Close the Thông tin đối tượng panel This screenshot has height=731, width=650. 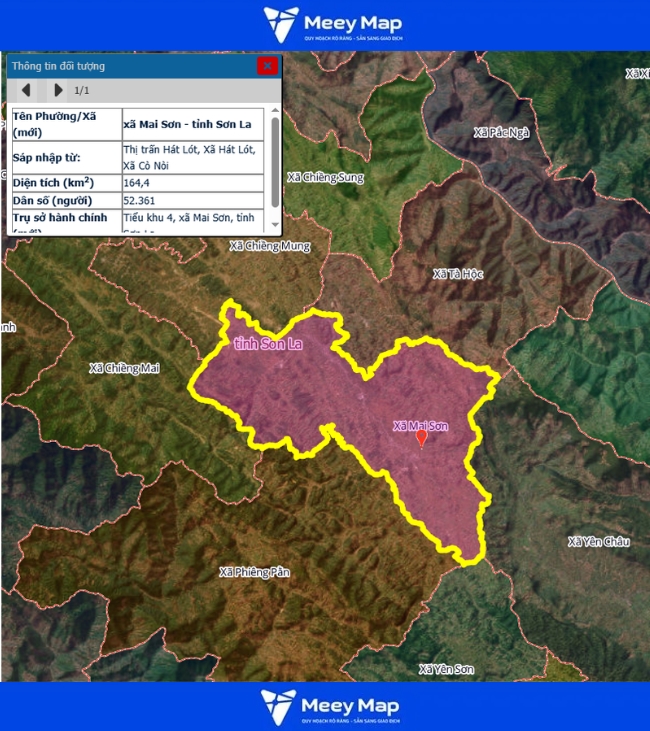(267, 66)
